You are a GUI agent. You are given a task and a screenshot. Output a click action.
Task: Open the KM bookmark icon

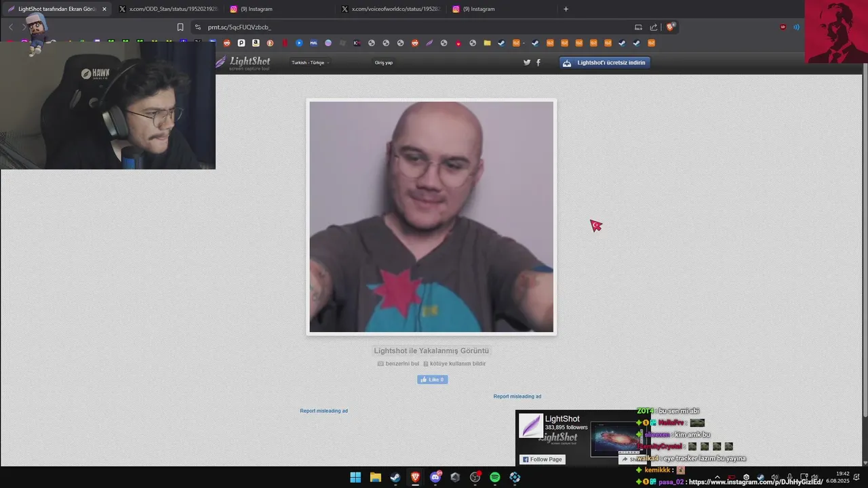coord(357,43)
